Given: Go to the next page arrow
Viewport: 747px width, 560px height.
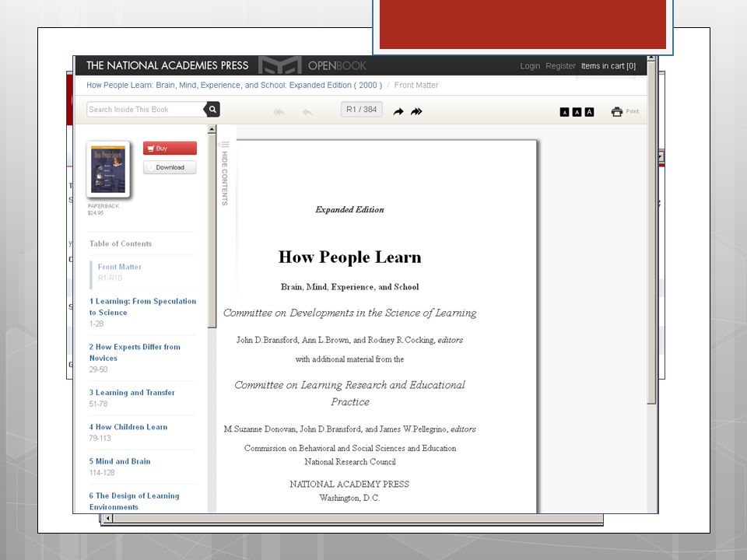Looking at the screenshot, I should tap(398, 111).
